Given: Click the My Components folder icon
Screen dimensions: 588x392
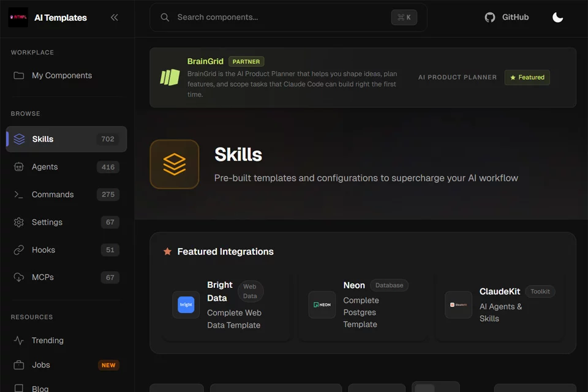Looking at the screenshot, I should (x=19, y=75).
